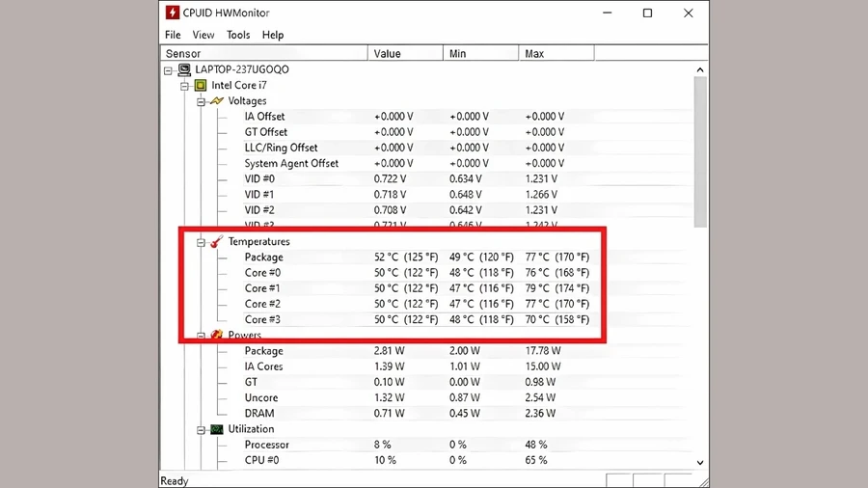Click the 65 % CPU #0 max value
The height and width of the screenshot is (488, 868).
[536, 460]
